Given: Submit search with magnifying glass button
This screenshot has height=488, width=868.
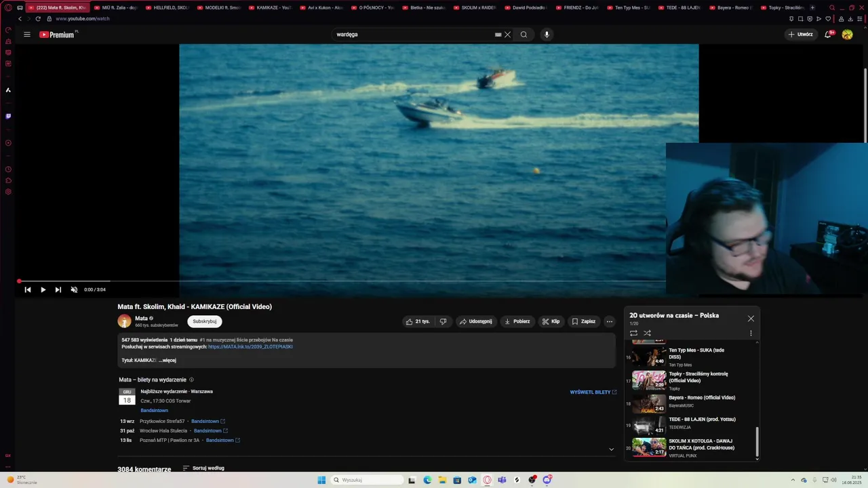Looking at the screenshot, I should pos(524,35).
